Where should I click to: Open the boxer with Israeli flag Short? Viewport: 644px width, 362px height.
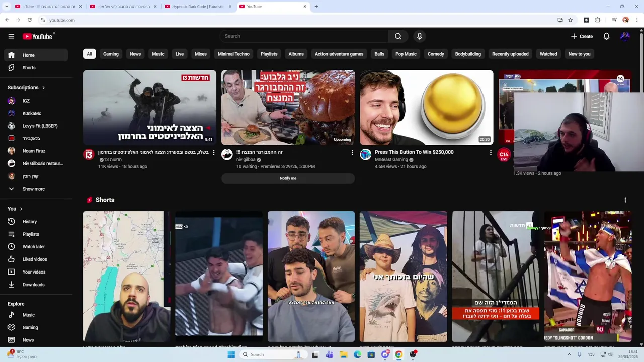point(588,277)
